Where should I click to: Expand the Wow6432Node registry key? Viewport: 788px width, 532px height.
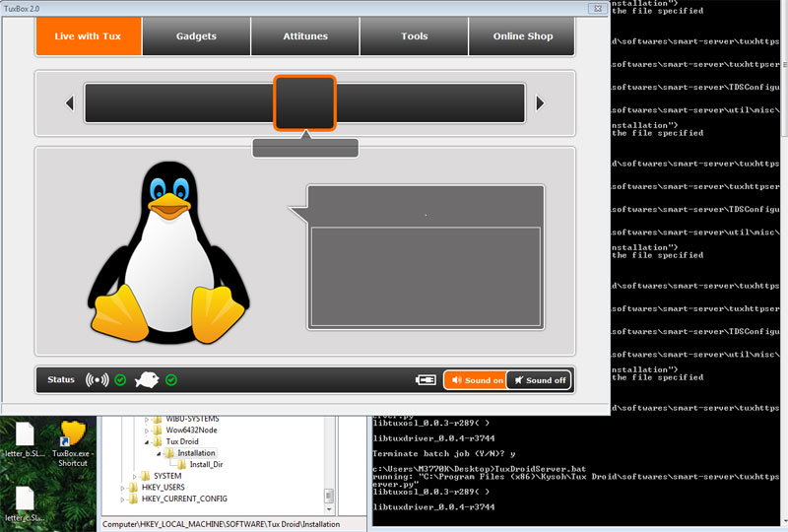pyautogui.click(x=147, y=431)
